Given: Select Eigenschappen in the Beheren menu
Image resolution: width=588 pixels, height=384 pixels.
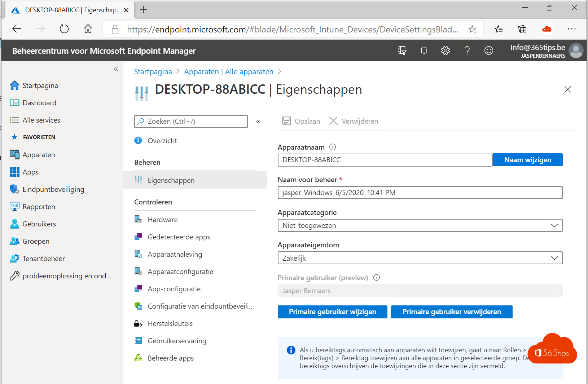Looking at the screenshot, I should (x=171, y=180).
